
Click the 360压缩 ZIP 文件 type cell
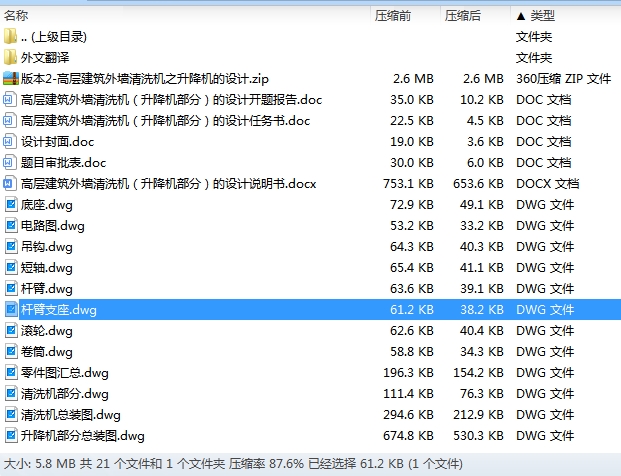click(x=563, y=78)
